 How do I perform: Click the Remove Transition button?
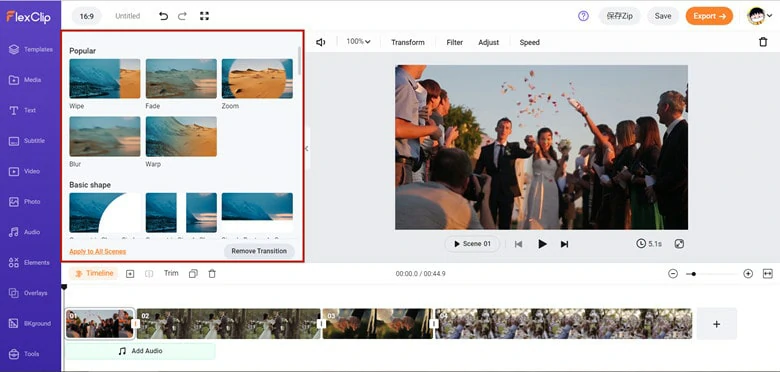click(x=259, y=251)
